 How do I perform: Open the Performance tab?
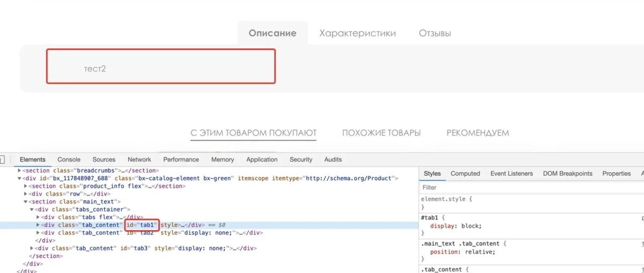pos(181,160)
